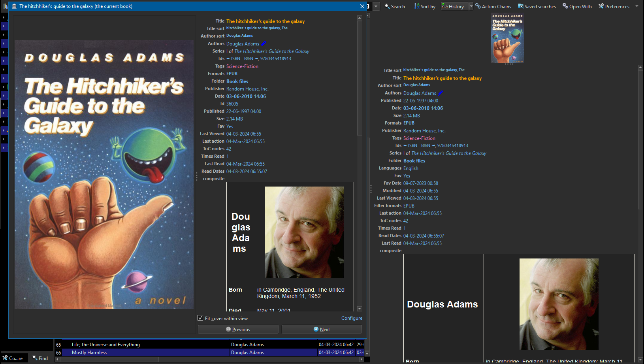This screenshot has width=644, height=364.
Task: Click the Fav Date 09-07-2023 00:58 value
Action: (x=421, y=183)
